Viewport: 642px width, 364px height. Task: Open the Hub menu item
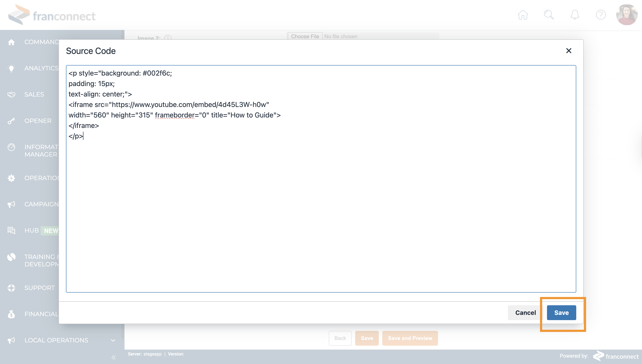tap(32, 231)
